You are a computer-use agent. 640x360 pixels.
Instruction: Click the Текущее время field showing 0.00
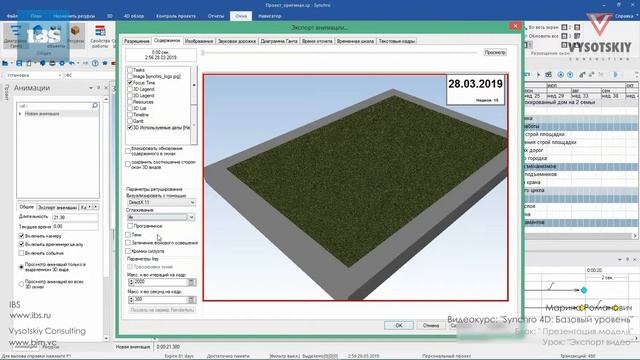(x=75, y=226)
